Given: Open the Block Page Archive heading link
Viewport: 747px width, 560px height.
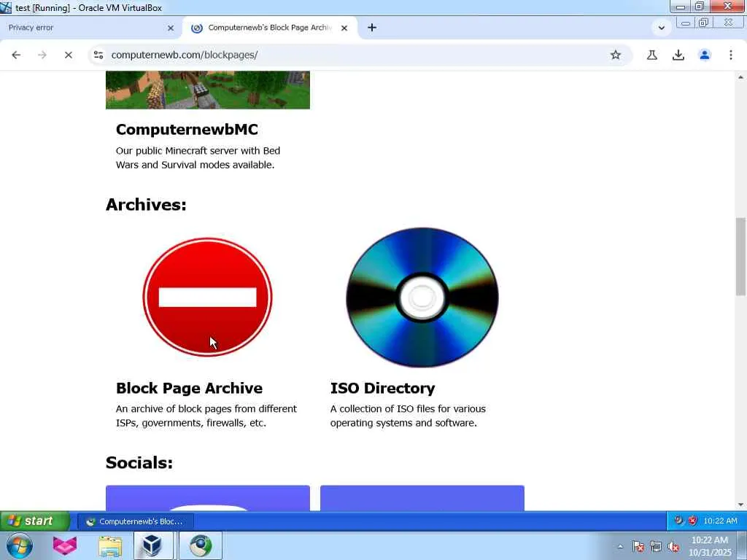Looking at the screenshot, I should [x=189, y=388].
